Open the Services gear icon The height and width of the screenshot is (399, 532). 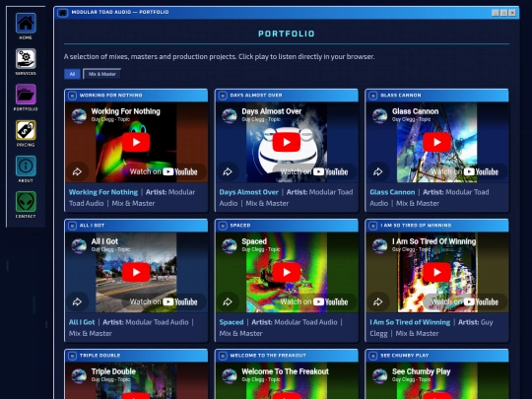[x=26, y=59]
